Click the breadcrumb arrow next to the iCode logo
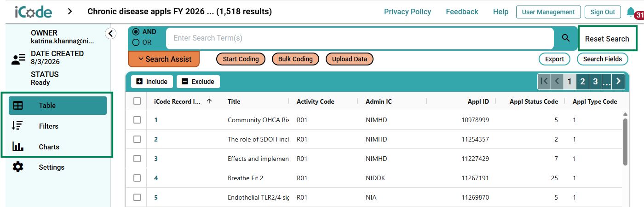Image resolution: width=644 pixels, height=207 pixels. (x=70, y=12)
